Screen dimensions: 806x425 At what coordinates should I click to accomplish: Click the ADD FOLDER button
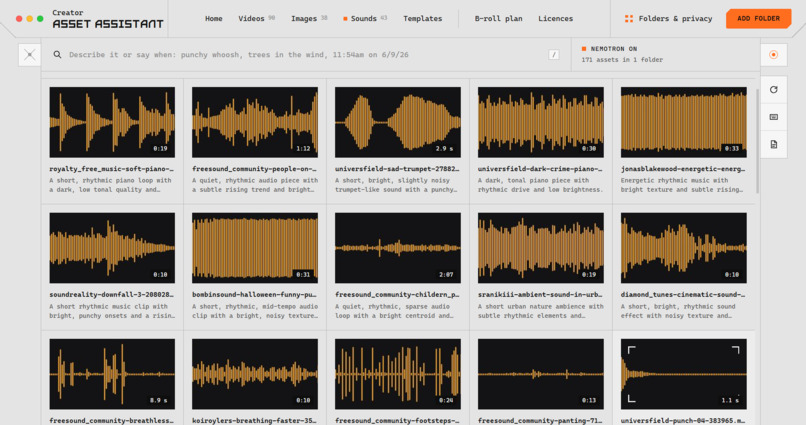(758, 19)
